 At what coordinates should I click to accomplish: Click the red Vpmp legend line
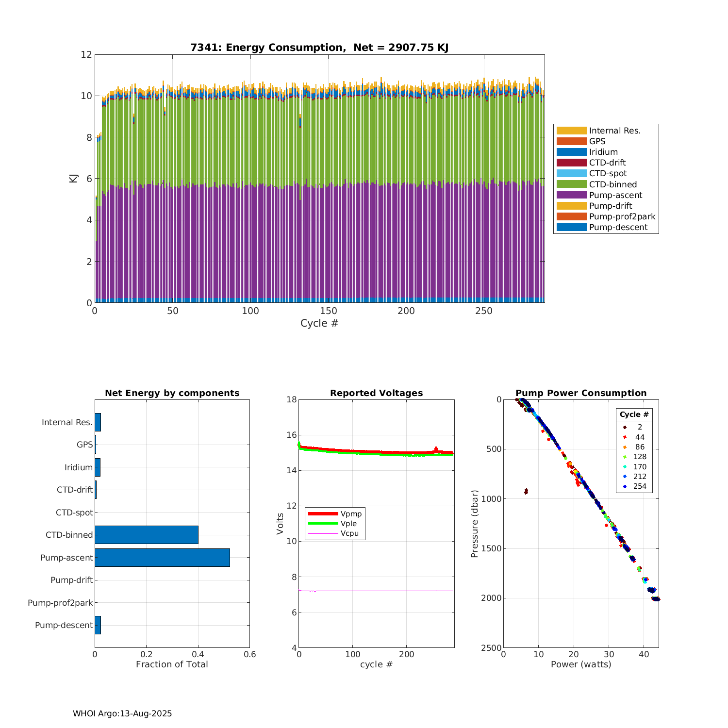pyautogui.click(x=323, y=513)
